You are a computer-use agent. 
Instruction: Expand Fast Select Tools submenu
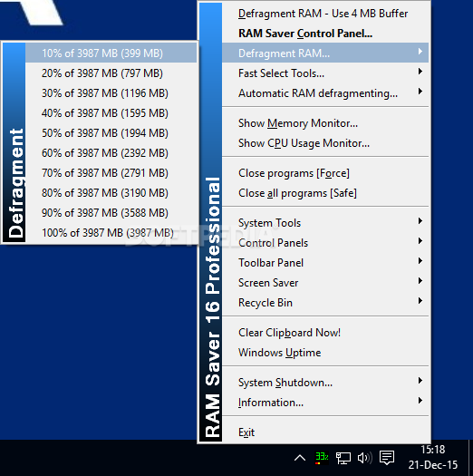click(325, 73)
